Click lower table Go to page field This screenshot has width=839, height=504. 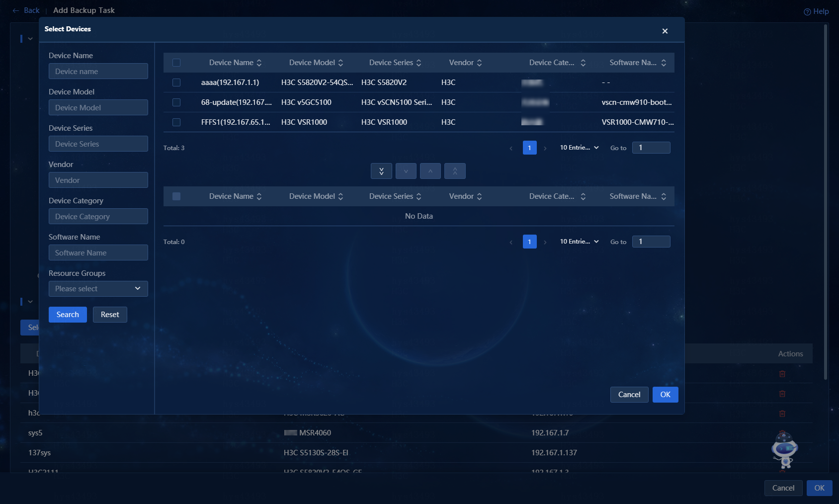click(x=651, y=242)
